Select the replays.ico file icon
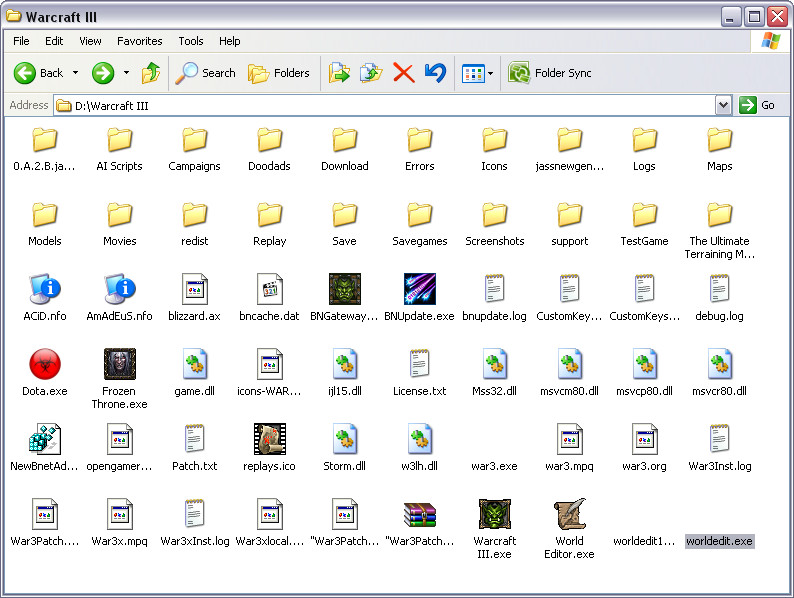This screenshot has width=794, height=598. point(269,438)
